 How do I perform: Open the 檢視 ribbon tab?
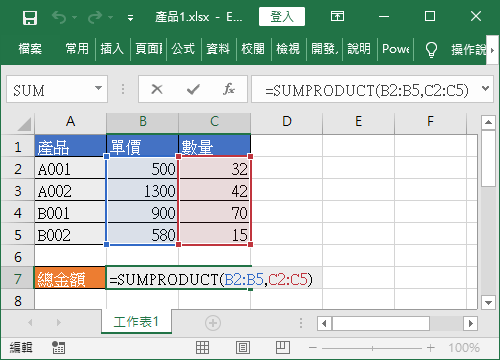point(288,49)
